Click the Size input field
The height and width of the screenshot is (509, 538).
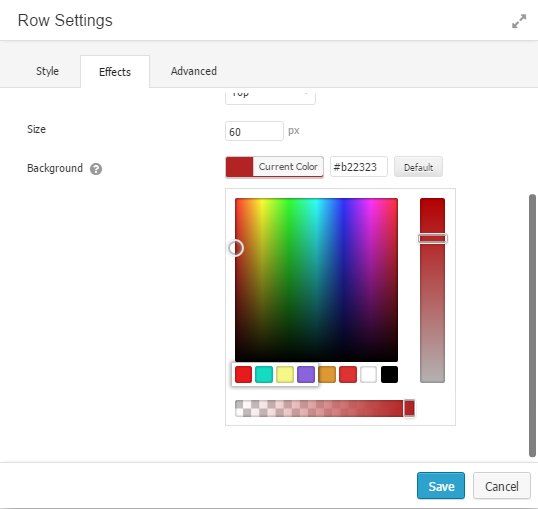pyautogui.click(x=254, y=131)
